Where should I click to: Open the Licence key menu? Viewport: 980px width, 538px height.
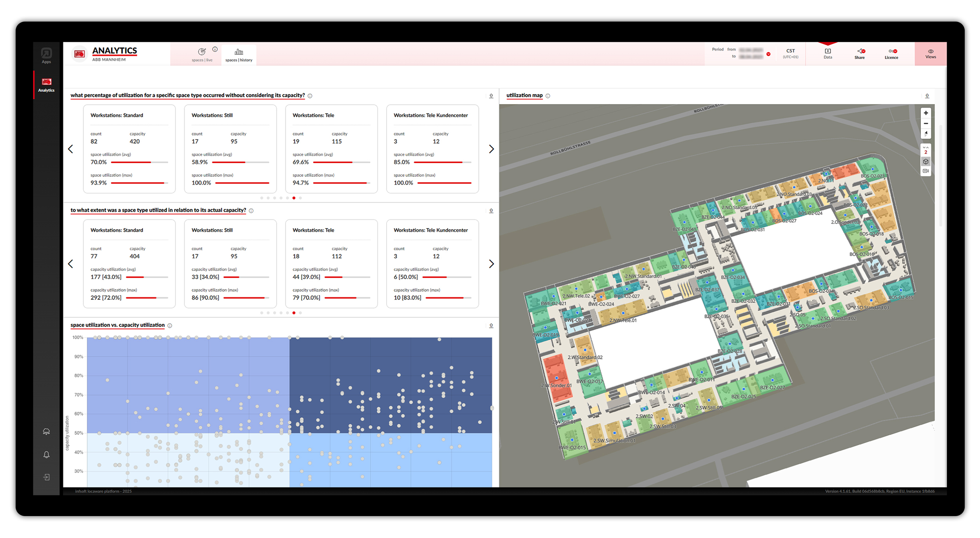click(x=891, y=54)
